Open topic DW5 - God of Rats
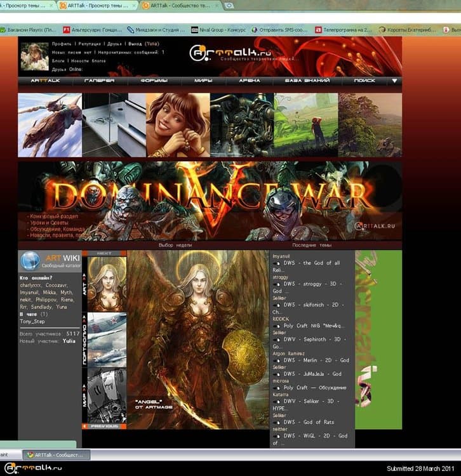The image size is (461, 476). tap(309, 422)
